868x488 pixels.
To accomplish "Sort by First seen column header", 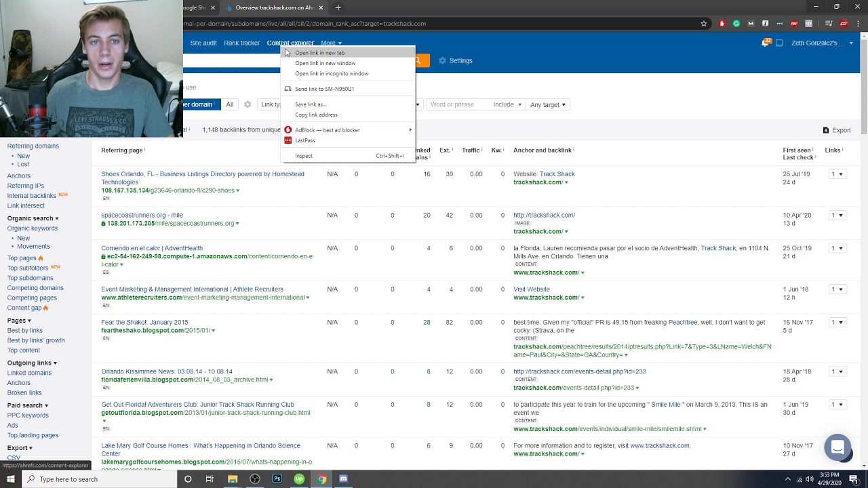I will tap(797, 150).
